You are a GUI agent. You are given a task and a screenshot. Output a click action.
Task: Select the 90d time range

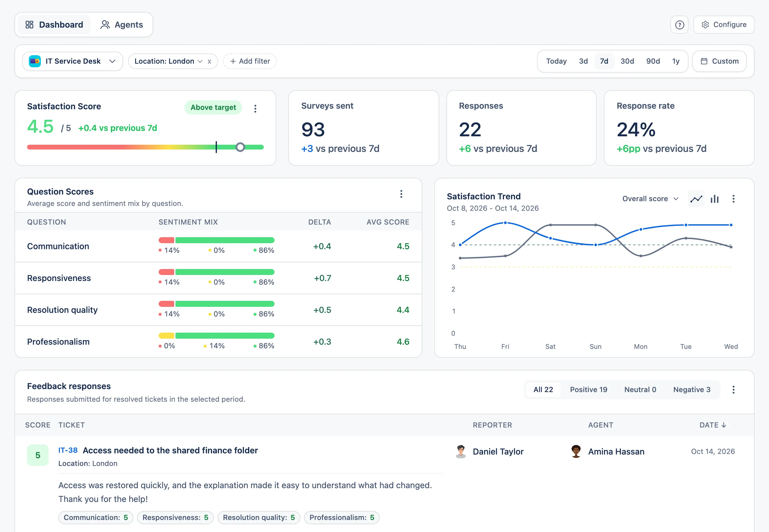point(653,61)
